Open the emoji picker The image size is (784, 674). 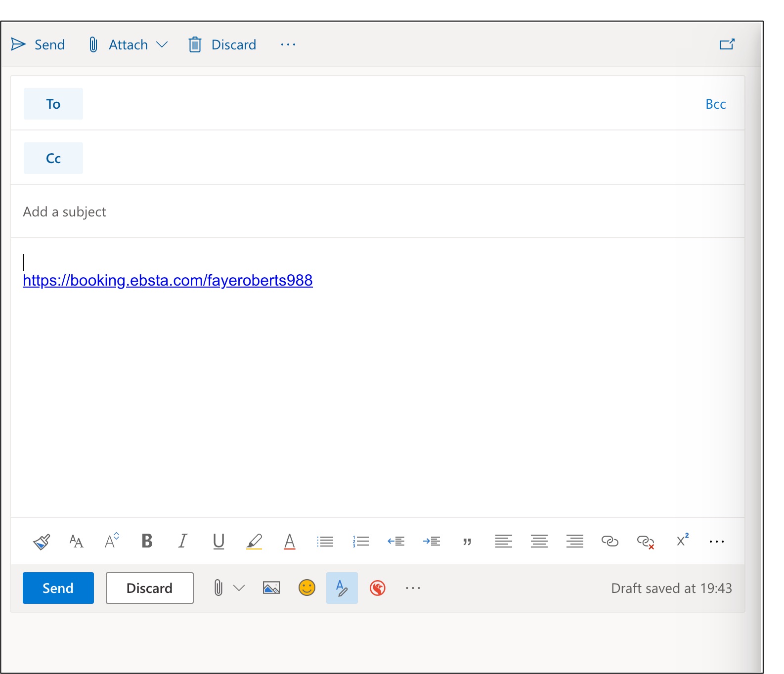(x=306, y=588)
